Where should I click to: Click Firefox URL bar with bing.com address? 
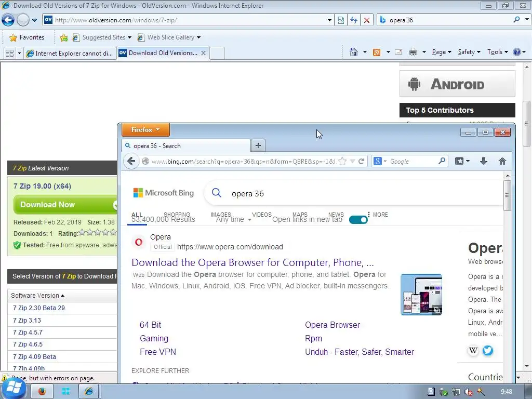[243, 161]
